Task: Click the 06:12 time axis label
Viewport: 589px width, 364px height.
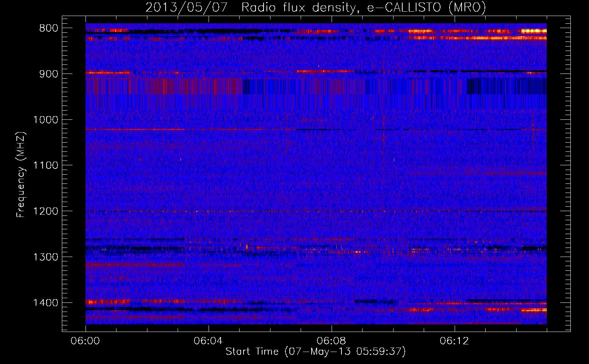Action: click(455, 341)
